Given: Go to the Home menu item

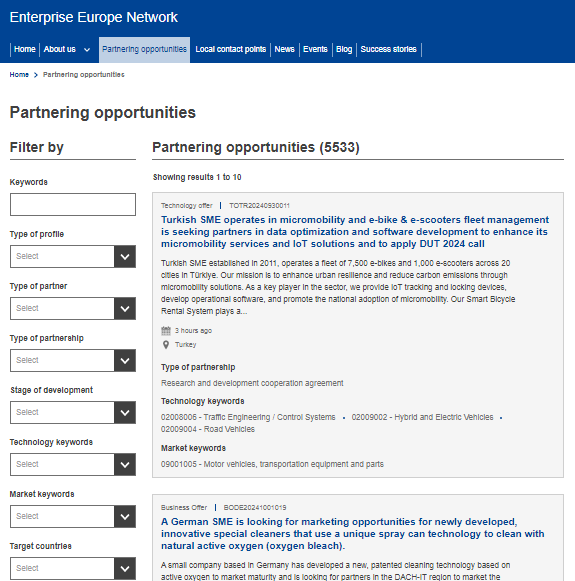Looking at the screenshot, I should [x=24, y=49].
